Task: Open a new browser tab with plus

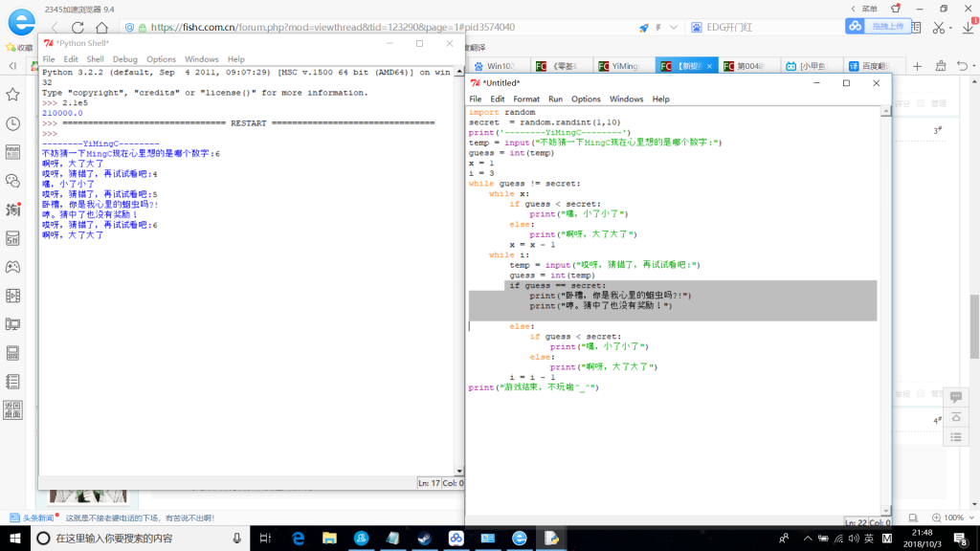Action: (917, 66)
